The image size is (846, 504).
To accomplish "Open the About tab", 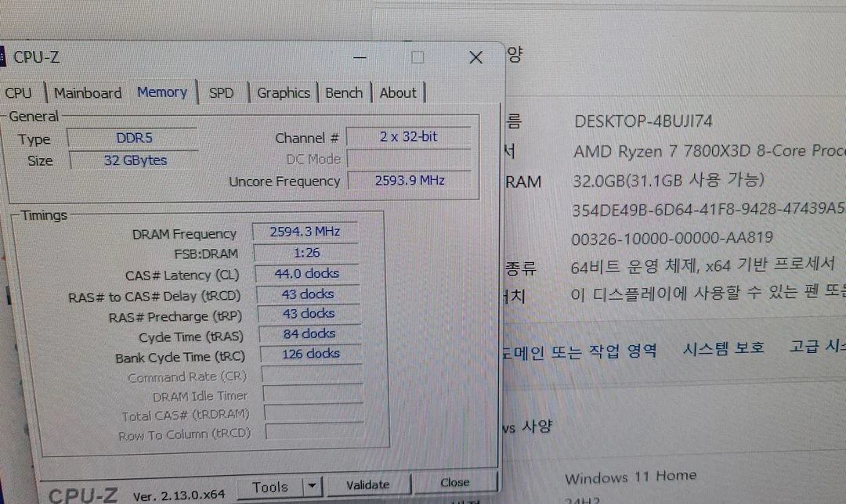I will (398, 93).
